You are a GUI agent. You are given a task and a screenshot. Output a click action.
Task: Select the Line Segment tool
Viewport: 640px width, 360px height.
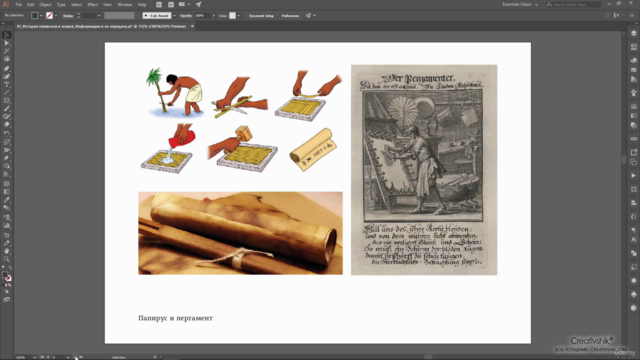[7, 93]
